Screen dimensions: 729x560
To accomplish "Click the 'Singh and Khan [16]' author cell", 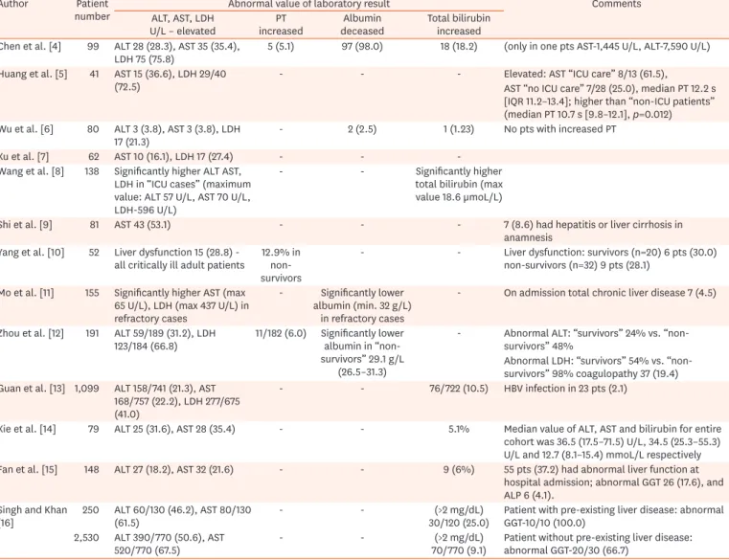I will coord(34,516).
